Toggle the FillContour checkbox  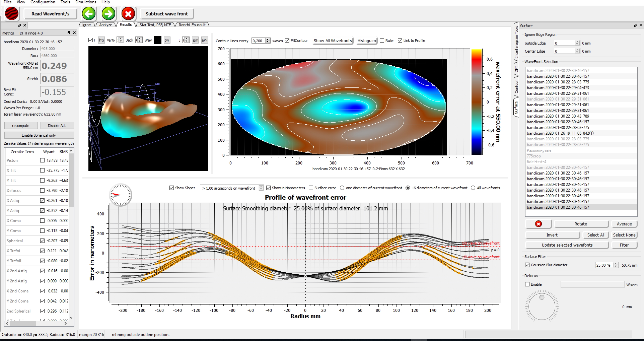tap(287, 41)
